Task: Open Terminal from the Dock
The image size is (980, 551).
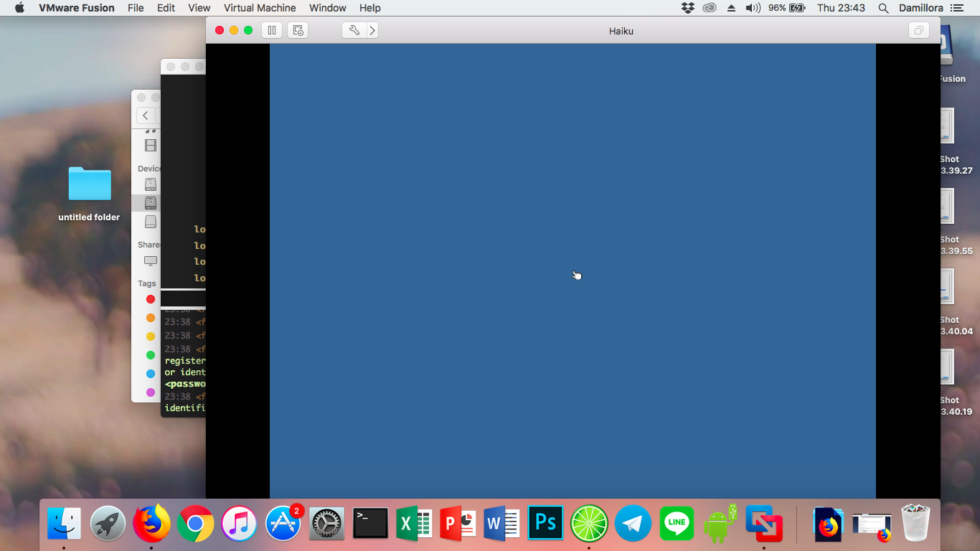Action: coord(370,524)
